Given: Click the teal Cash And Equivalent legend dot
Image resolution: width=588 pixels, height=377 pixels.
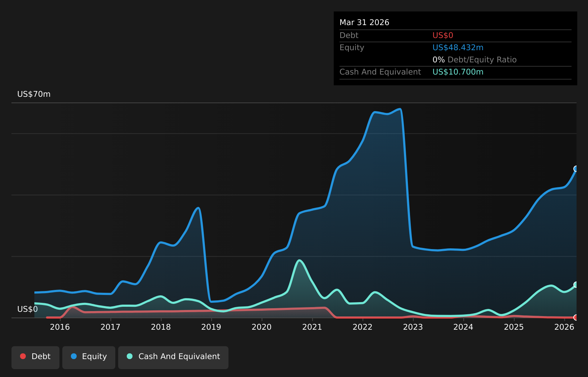Looking at the screenshot, I should point(130,356).
